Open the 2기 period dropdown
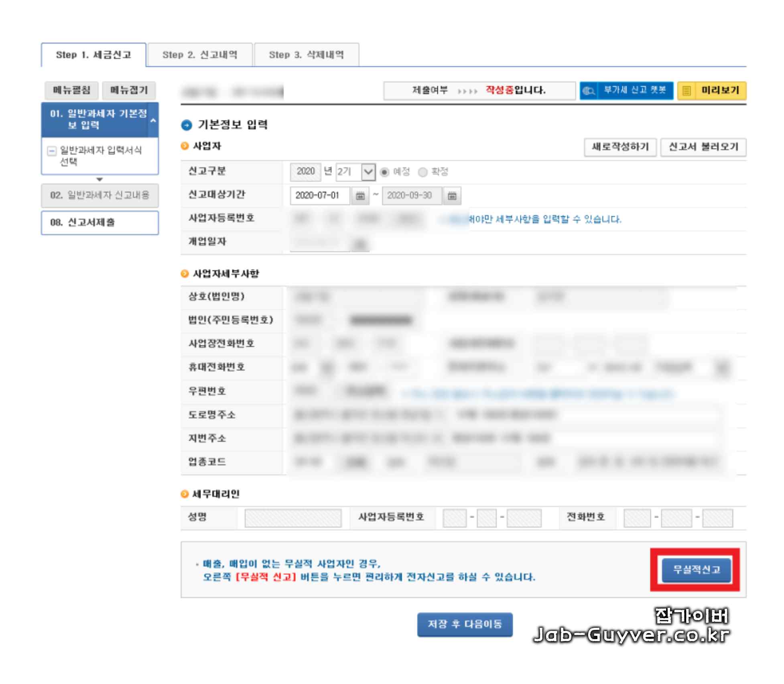 [368, 172]
